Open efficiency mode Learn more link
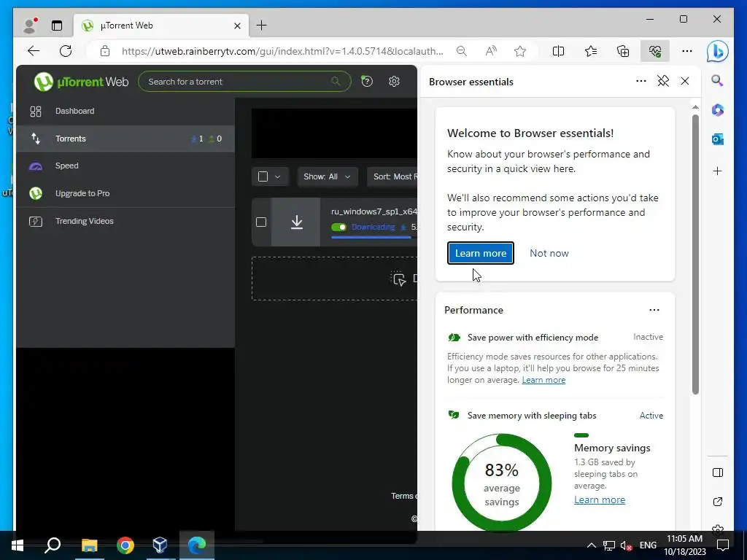 [x=543, y=380]
